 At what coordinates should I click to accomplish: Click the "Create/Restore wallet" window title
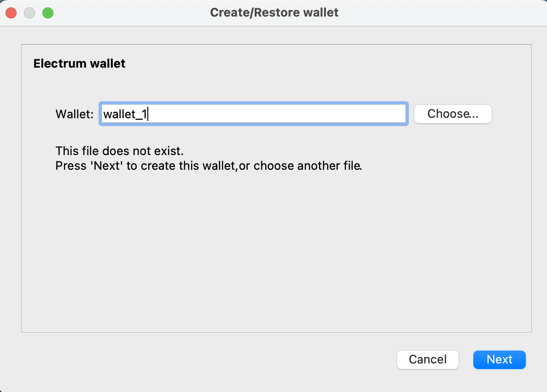[x=274, y=12]
